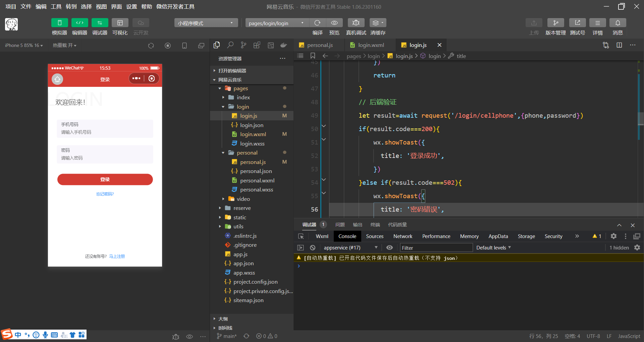The width and height of the screenshot is (644, 342).
Task: Click the bookmark icon in breadcrumb bar
Action: tap(313, 56)
